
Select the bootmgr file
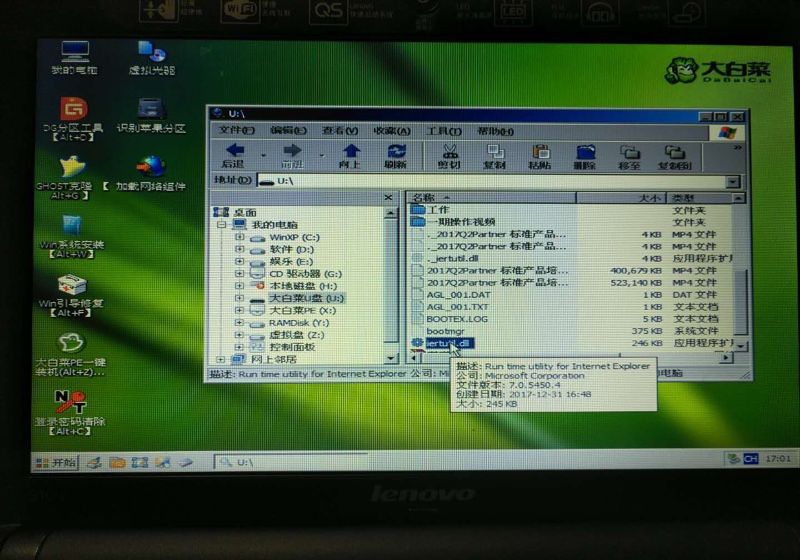445,332
